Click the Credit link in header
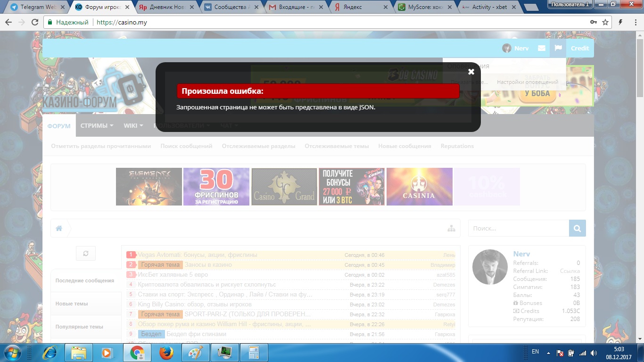 tap(580, 48)
